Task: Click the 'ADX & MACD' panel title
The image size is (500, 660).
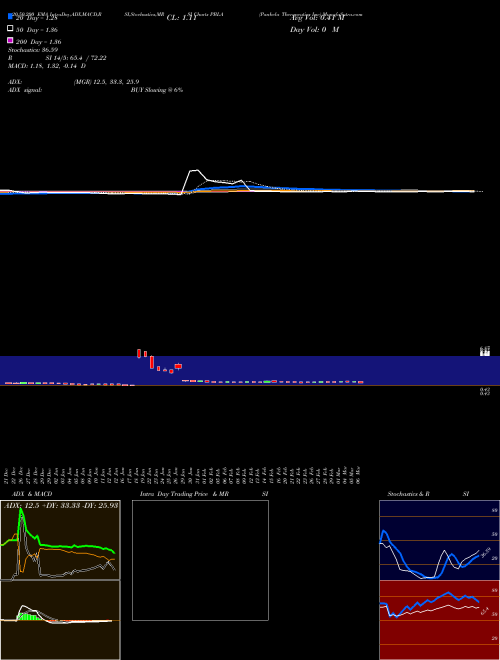Action: [32, 494]
